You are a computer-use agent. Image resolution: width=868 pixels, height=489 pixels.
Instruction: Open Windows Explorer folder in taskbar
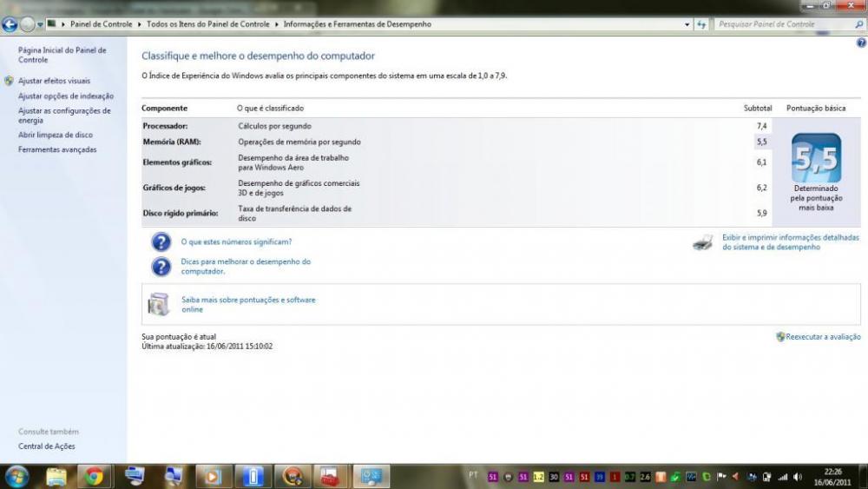tap(56, 476)
